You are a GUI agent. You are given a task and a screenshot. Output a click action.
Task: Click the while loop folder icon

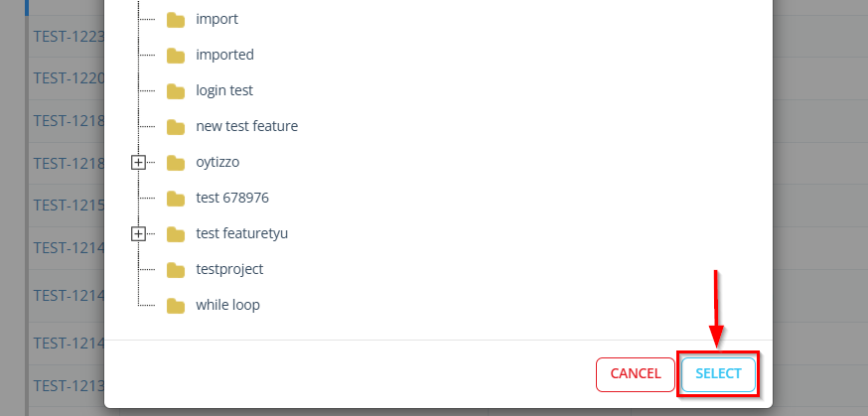176,306
